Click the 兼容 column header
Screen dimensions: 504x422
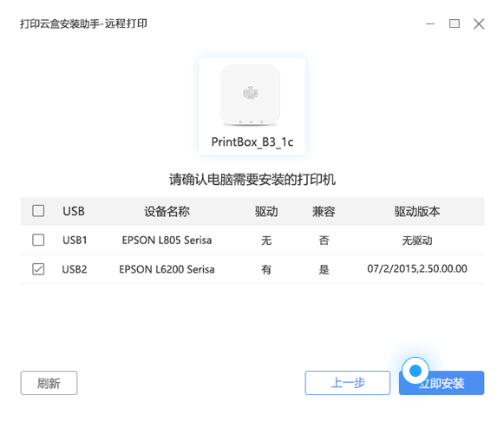(x=324, y=211)
